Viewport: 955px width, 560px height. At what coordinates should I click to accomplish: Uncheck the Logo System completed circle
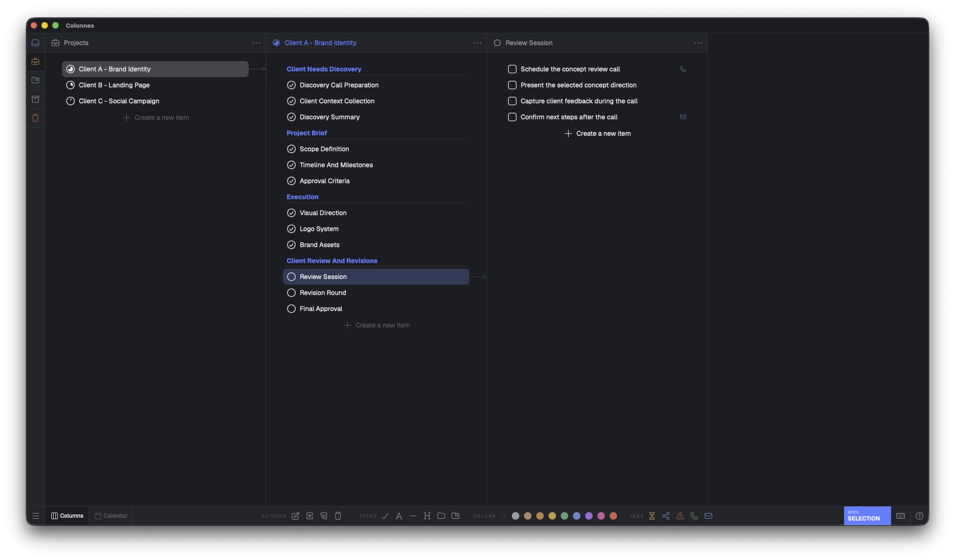pyautogui.click(x=291, y=229)
